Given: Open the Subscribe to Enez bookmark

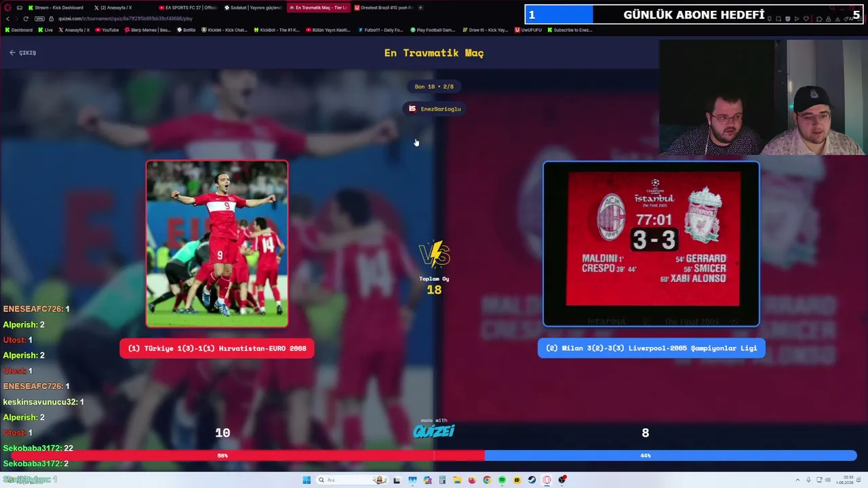Looking at the screenshot, I should pos(570,30).
